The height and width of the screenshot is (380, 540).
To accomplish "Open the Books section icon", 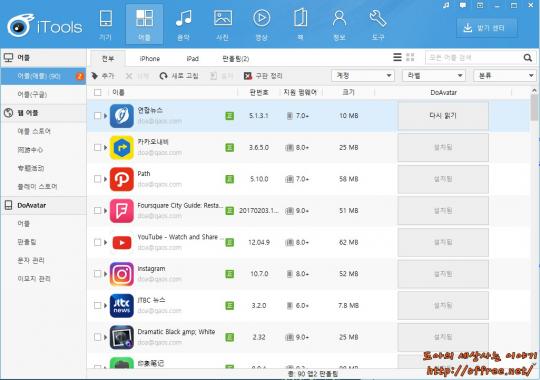I will [x=300, y=24].
